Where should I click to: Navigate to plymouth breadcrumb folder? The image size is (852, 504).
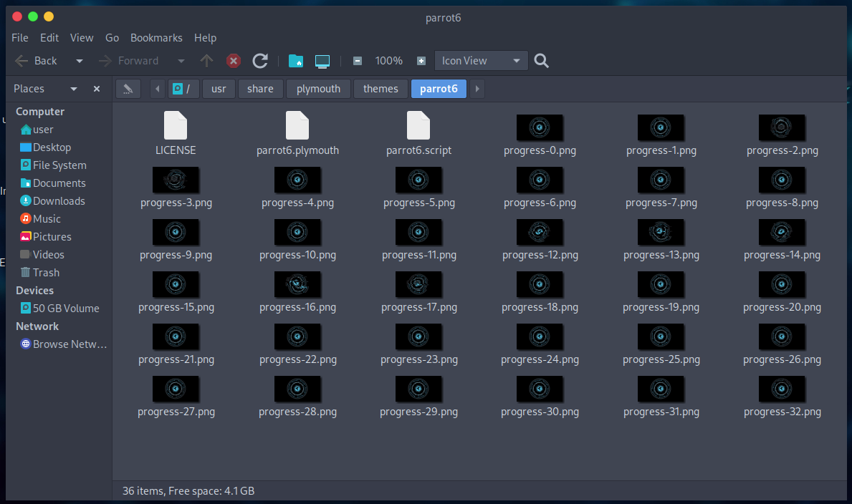click(318, 89)
